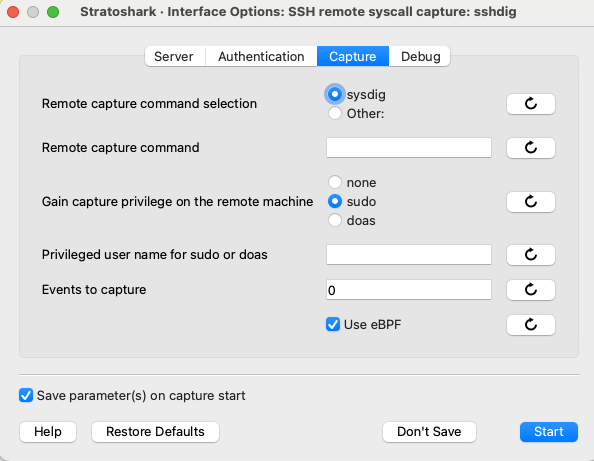Reset the remote capture command field
This screenshot has width=594, height=461.
(531, 148)
